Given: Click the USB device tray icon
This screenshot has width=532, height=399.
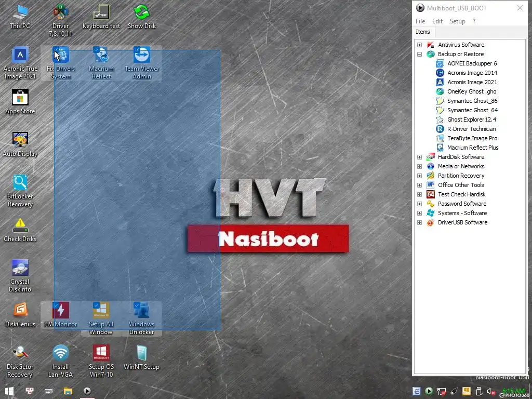Looking at the screenshot, I should point(478,392).
